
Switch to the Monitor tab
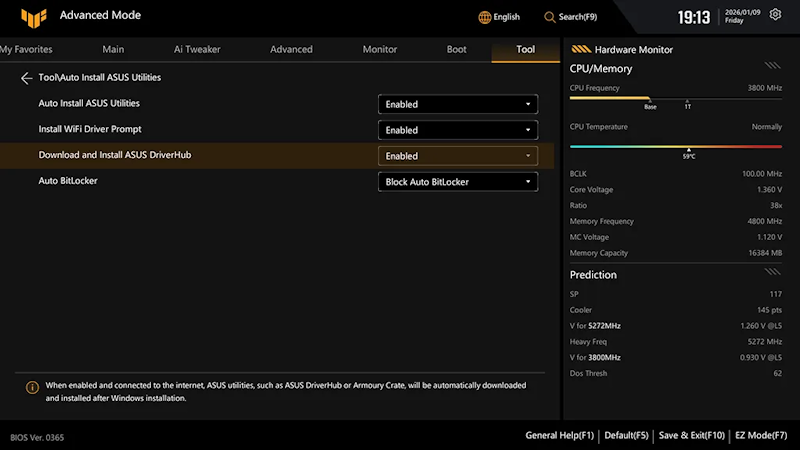pyautogui.click(x=380, y=49)
